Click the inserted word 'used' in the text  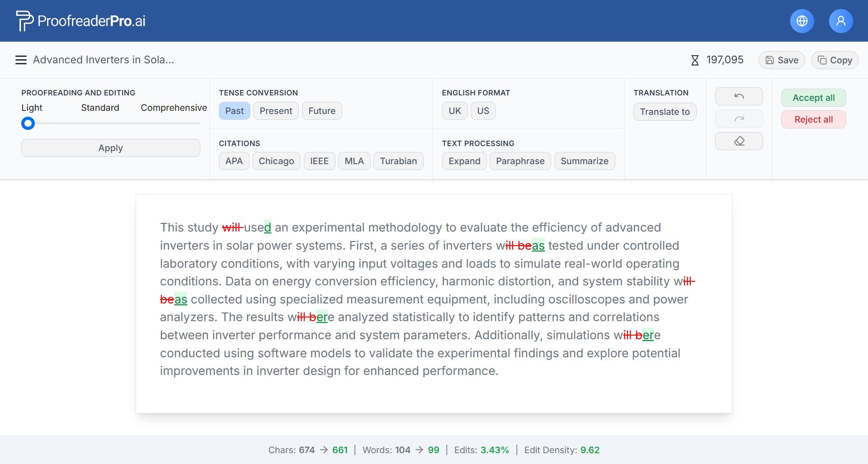(x=258, y=227)
